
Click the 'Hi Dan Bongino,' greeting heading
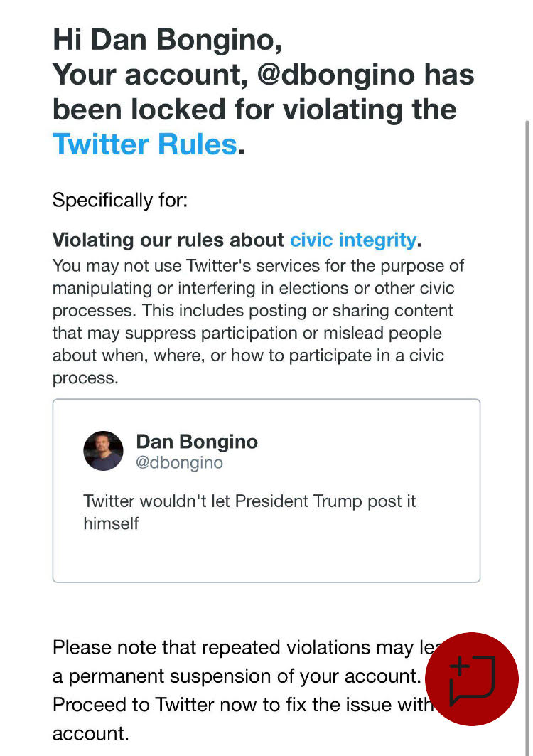(x=167, y=40)
